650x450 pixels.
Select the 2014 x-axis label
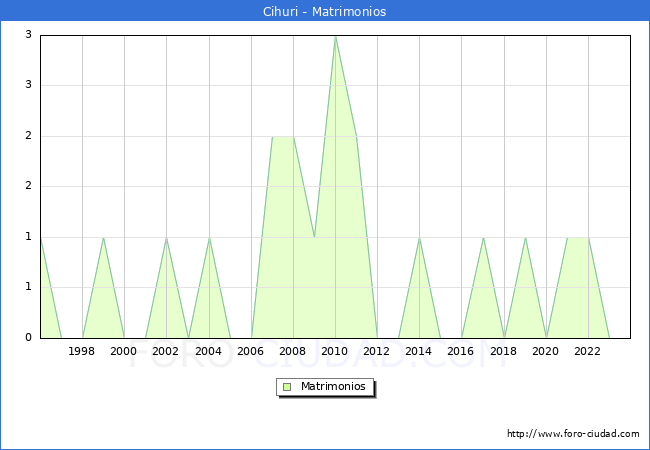(x=419, y=351)
